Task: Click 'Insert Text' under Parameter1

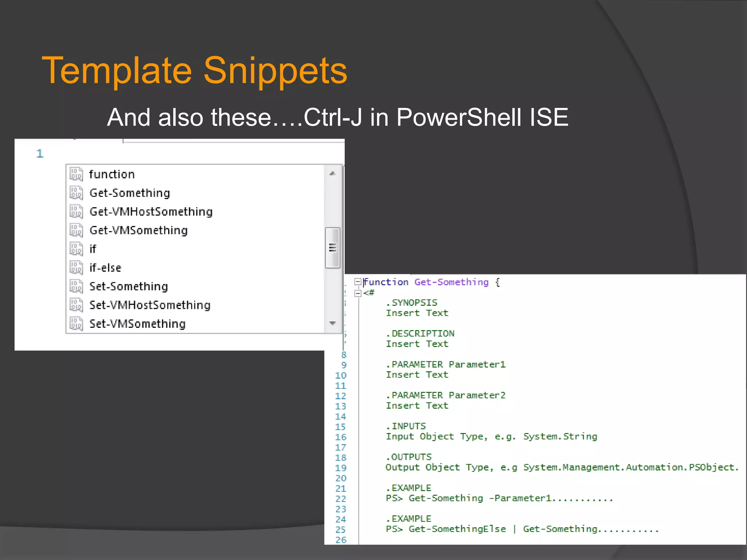Action: coord(417,374)
